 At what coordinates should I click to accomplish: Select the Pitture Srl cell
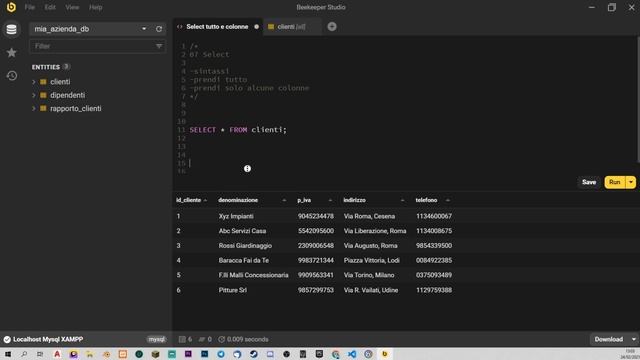tap(233, 290)
